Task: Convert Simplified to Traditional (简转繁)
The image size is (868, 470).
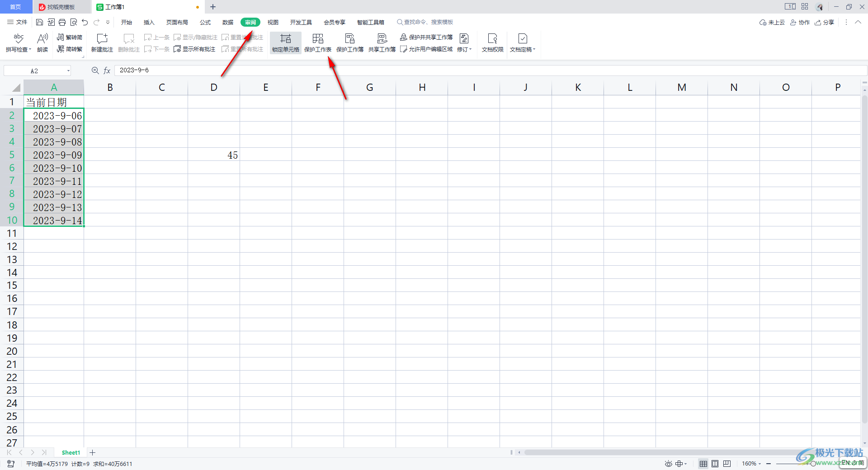Action: [x=70, y=49]
